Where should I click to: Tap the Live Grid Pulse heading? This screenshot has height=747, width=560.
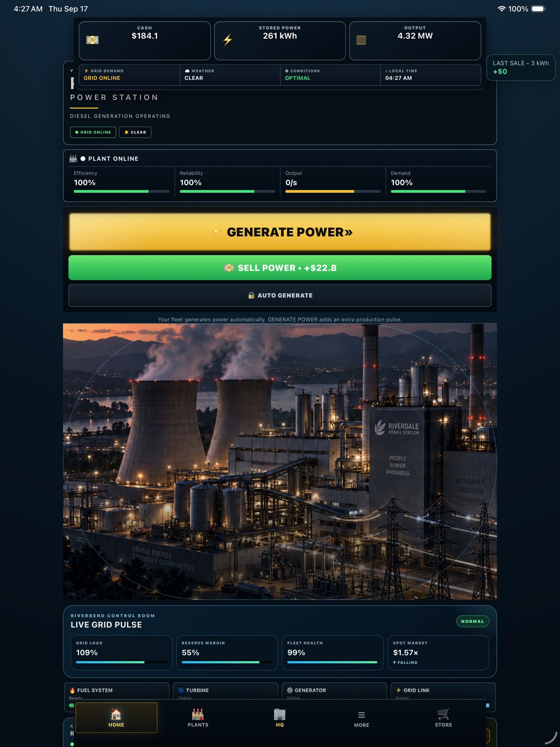[106, 625]
